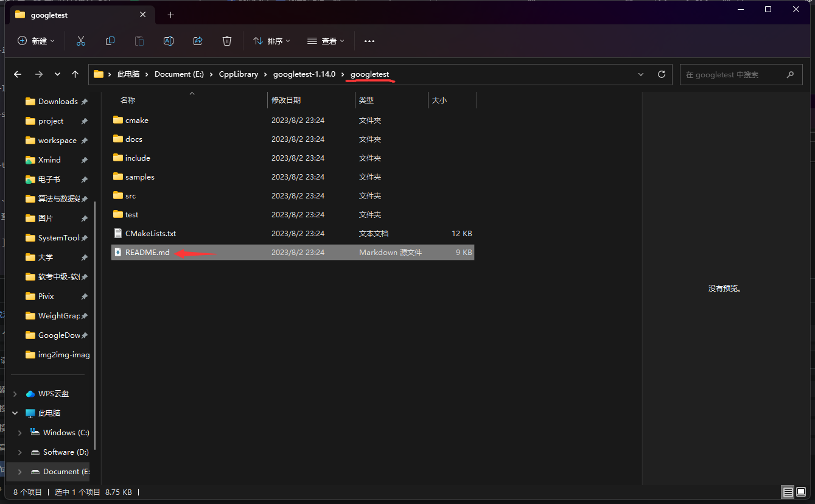The height and width of the screenshot is (504, 815).
Task: Open the 排序 sort dropdown
Action: [271, 41]
